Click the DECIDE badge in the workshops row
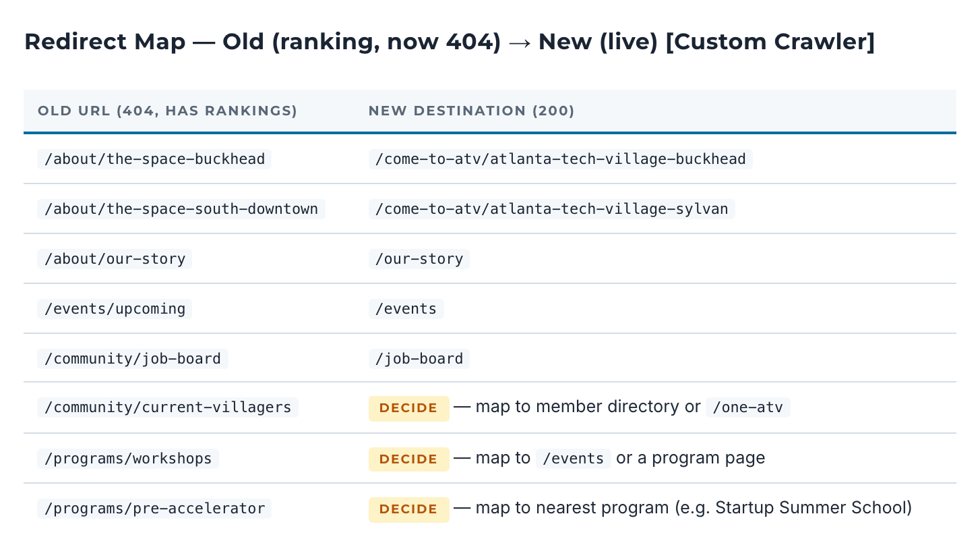Viewport: 980px width, 541px height. (408, 459)
